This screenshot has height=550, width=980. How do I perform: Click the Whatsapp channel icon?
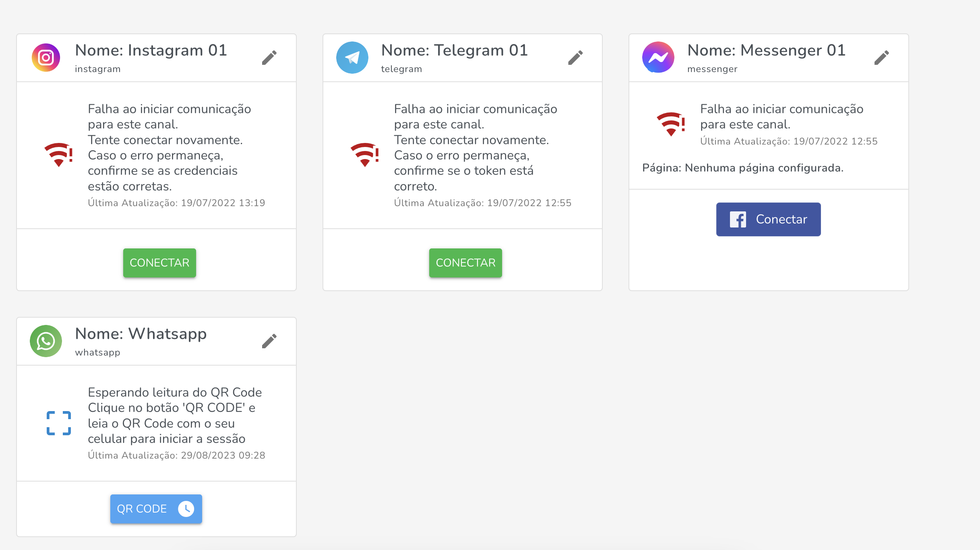pyautogui.click(x=45, y=341)
